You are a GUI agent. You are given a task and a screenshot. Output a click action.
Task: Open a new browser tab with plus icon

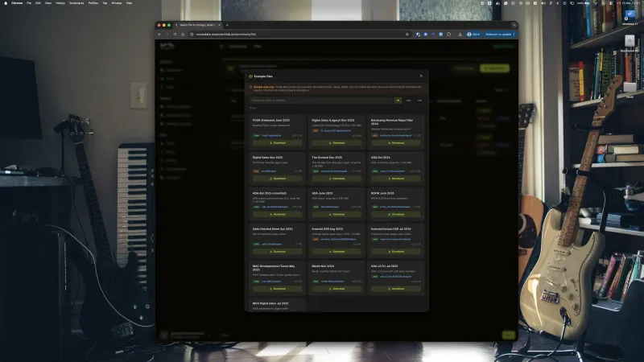(227, 25)
